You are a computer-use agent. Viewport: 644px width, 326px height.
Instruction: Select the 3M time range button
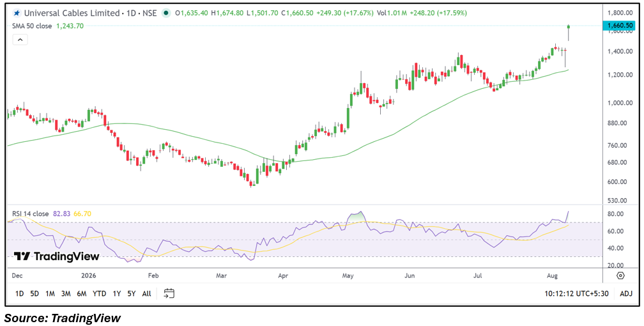pos(66,293)
